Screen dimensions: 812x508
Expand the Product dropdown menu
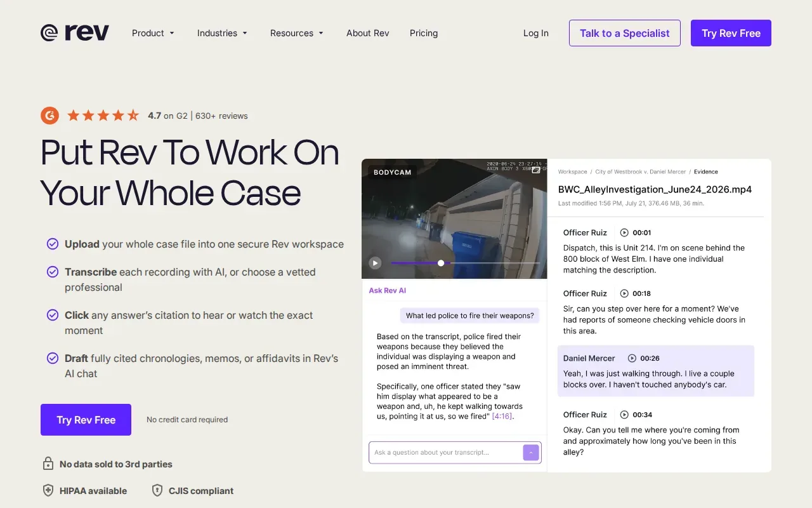point(153,33)
